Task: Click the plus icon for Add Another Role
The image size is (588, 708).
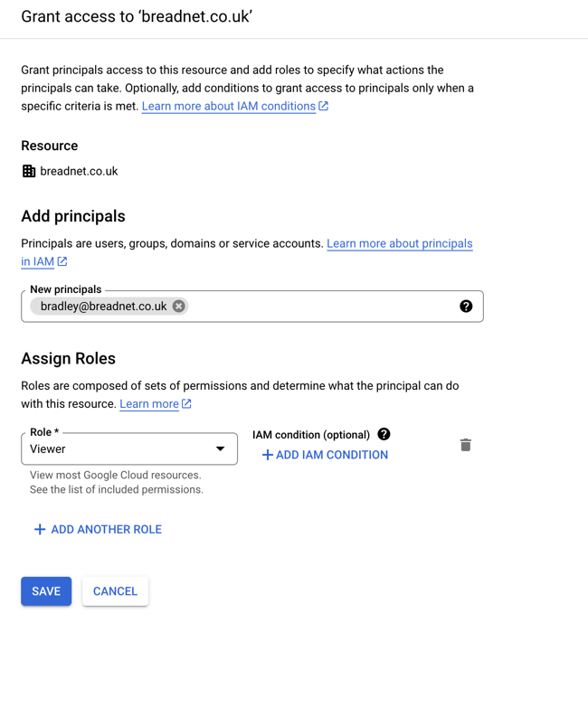Action: click(40, 530)
